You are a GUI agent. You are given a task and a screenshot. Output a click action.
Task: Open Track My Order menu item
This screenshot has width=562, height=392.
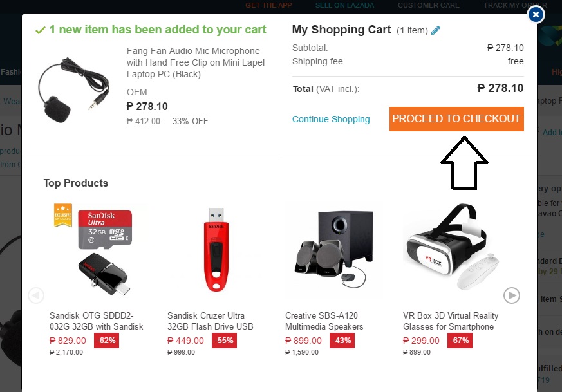(506, 5)
